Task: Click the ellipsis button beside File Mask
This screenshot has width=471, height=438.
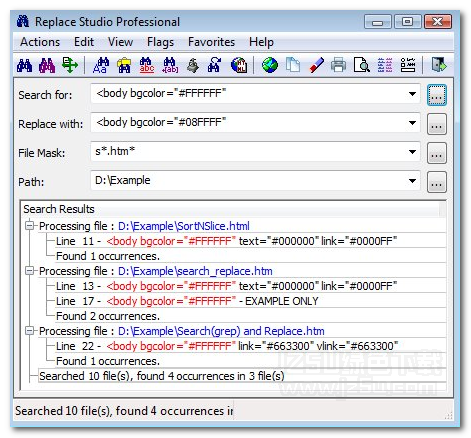Action: pyautogui.click(x=437, y=153)
